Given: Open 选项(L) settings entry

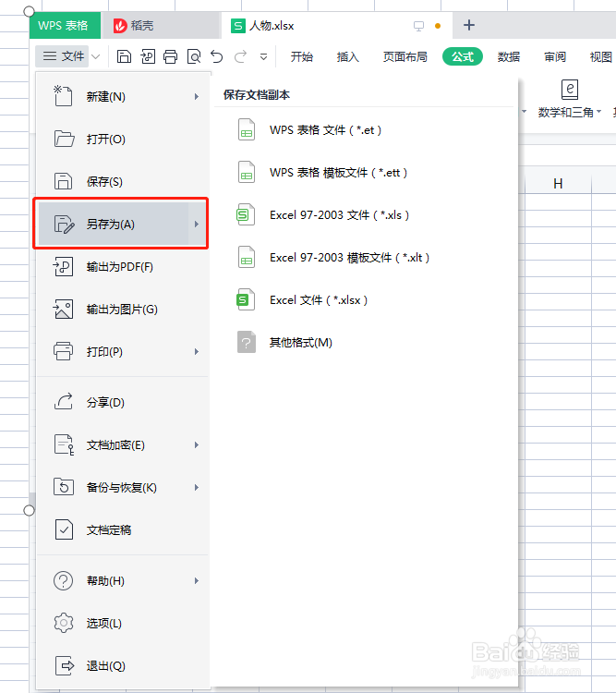Looking at the screenshot, I should pyautogui.click(x=121, y=623).
